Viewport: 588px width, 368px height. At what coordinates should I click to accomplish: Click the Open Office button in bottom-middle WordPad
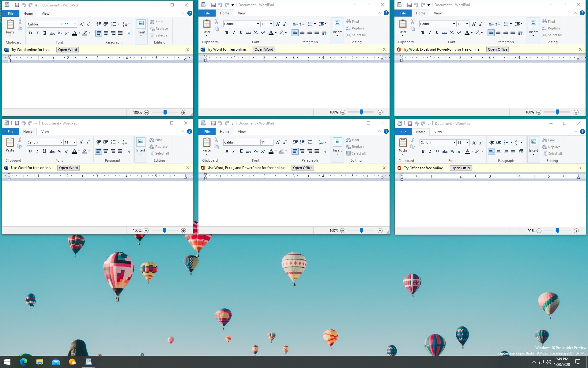coord(303,167)
